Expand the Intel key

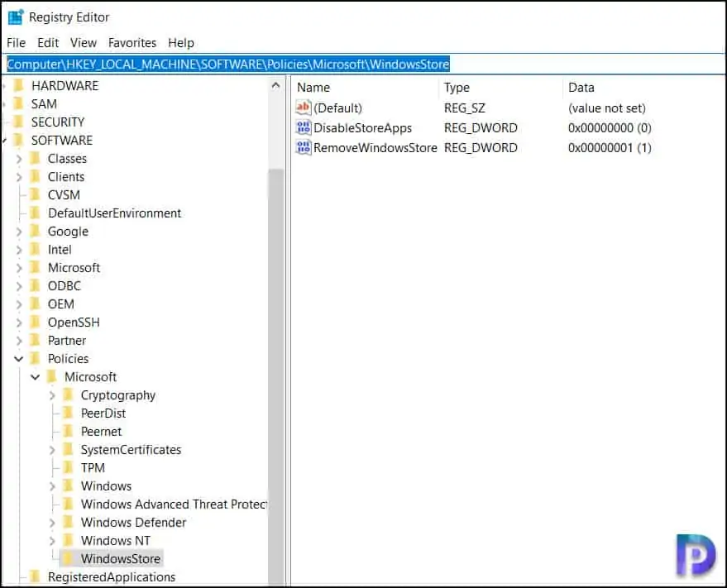pyautogui.click(x=19, y=250)
